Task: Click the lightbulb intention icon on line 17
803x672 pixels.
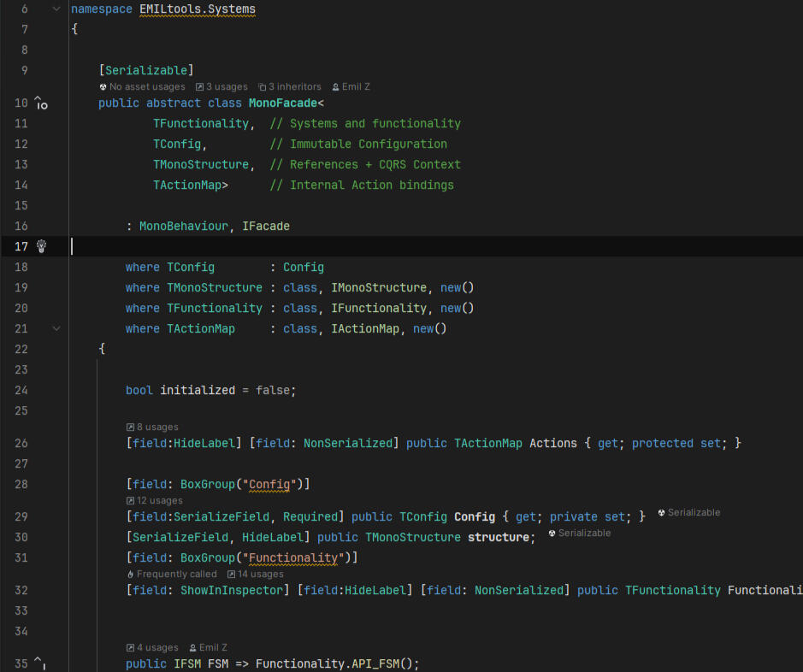Action: point(40,245)
